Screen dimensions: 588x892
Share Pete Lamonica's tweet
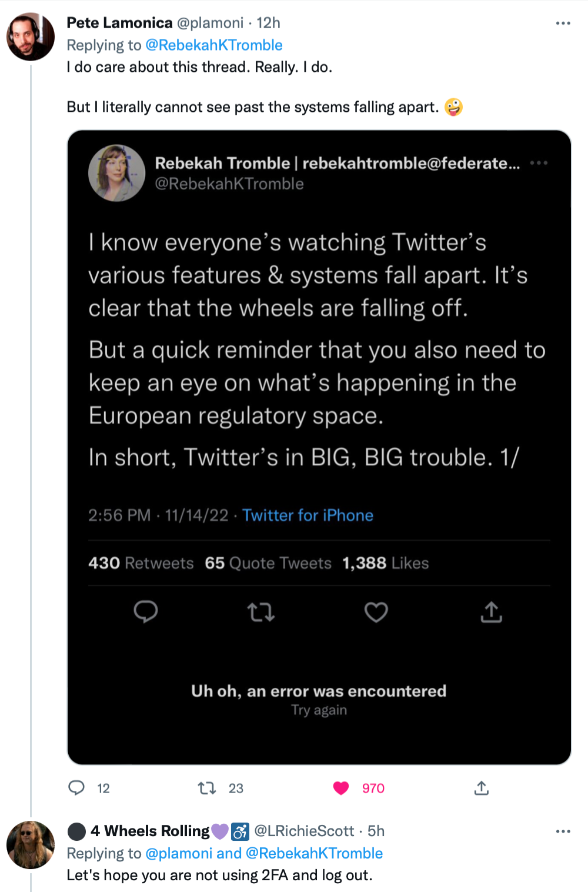tap(482, 788)
